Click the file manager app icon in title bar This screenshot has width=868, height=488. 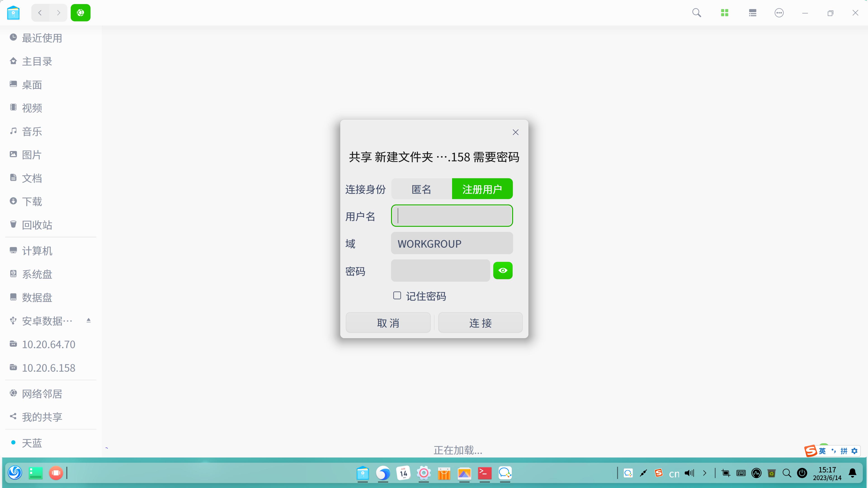point(13,13)
